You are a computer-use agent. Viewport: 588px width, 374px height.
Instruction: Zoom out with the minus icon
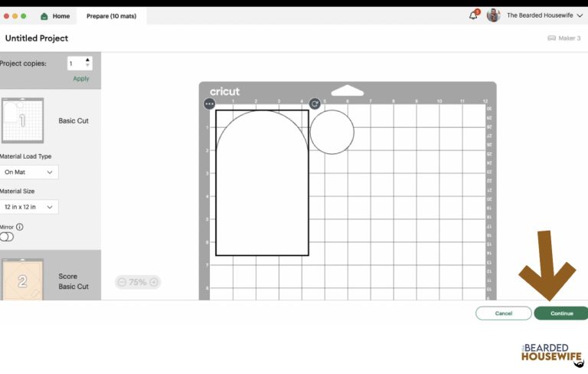[122, 282]
